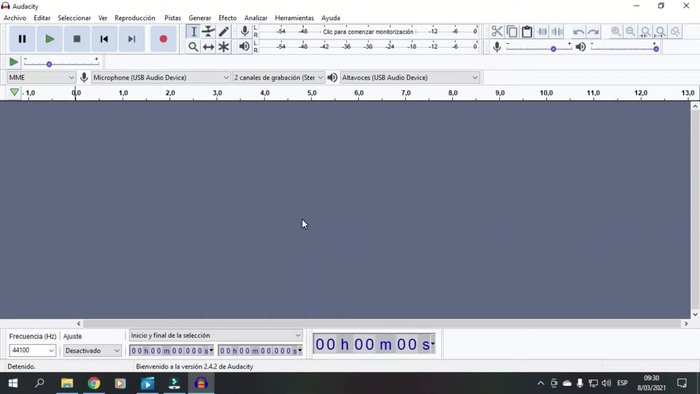
Task: Open Google Chrome from taskbar
Action: pyautogui.click(x=94, y=383)
